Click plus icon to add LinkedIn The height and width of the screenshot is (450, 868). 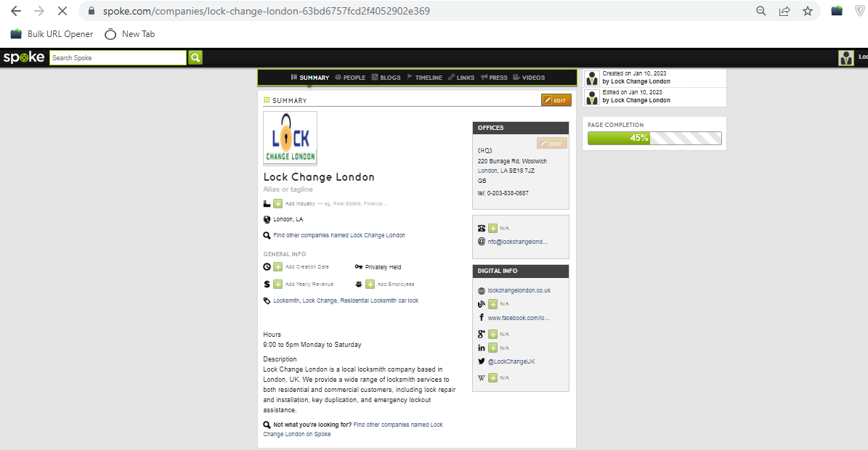[x=492, y=348]
